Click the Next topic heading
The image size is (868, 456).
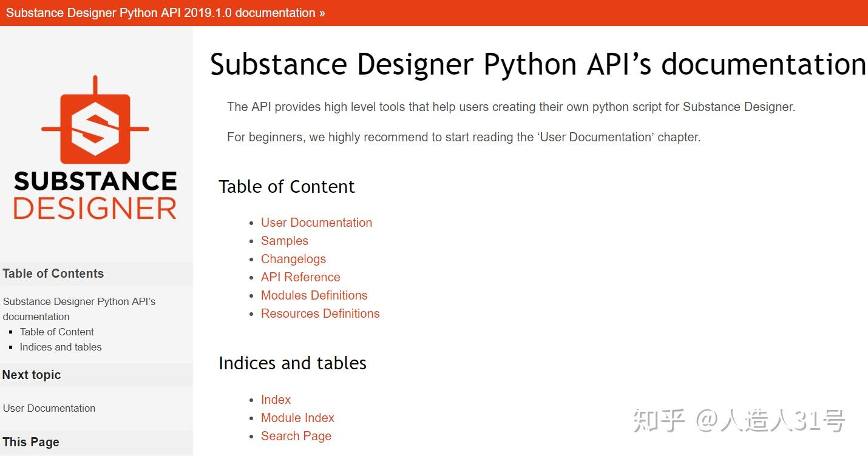click(x=31, y=375)
